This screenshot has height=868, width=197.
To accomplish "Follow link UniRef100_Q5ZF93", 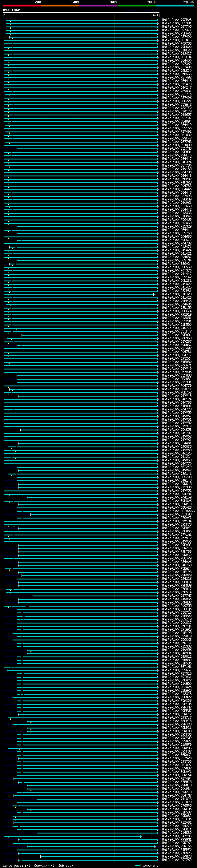I will (x=176, y=514).
